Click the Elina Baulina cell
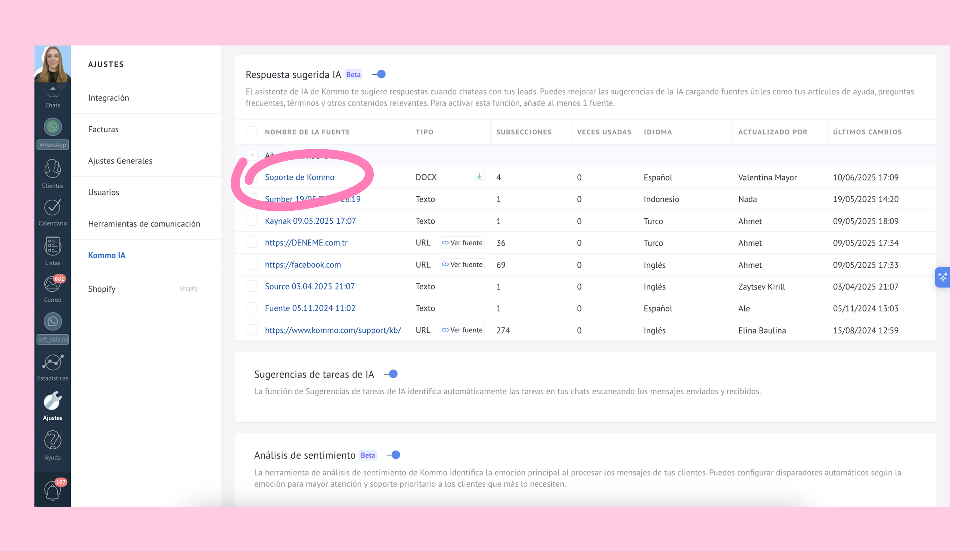 coord(761,330)
